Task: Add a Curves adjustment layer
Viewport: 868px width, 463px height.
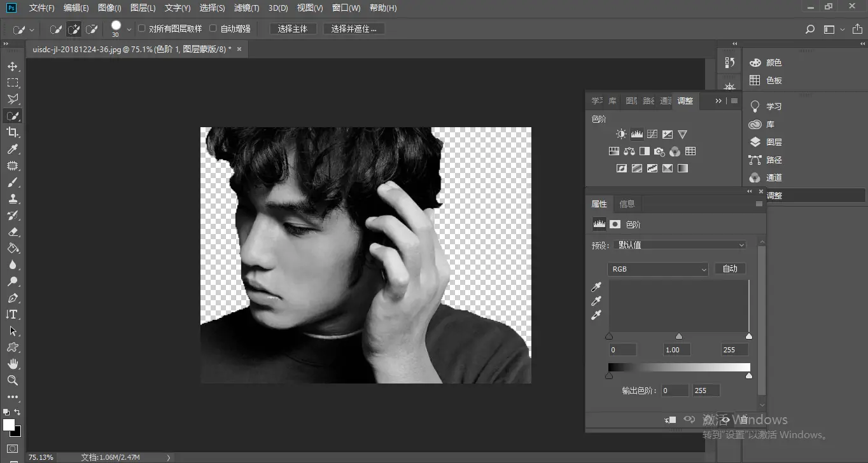Action: point(652,134)
